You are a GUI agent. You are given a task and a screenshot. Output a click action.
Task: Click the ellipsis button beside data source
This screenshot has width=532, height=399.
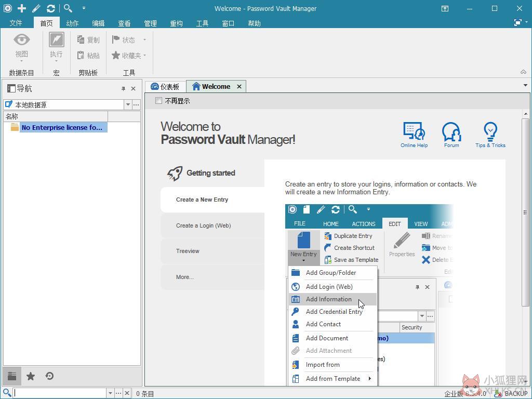(136, 105)
